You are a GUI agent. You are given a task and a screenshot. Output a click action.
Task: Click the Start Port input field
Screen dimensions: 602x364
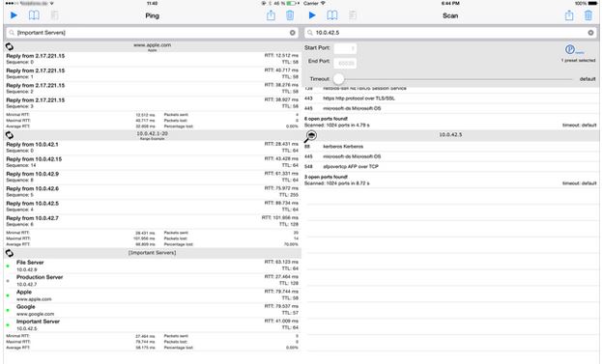345,48
